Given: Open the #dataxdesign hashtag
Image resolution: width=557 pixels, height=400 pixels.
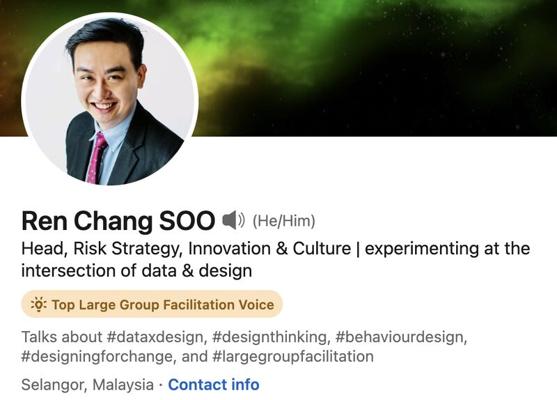Looking at the screenshot, I should (x=156, y=337).
